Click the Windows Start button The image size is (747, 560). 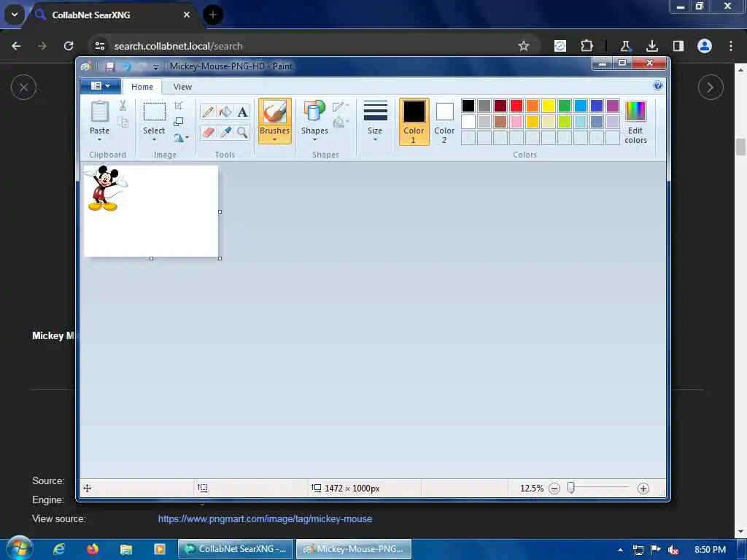[x=19, y=548]
